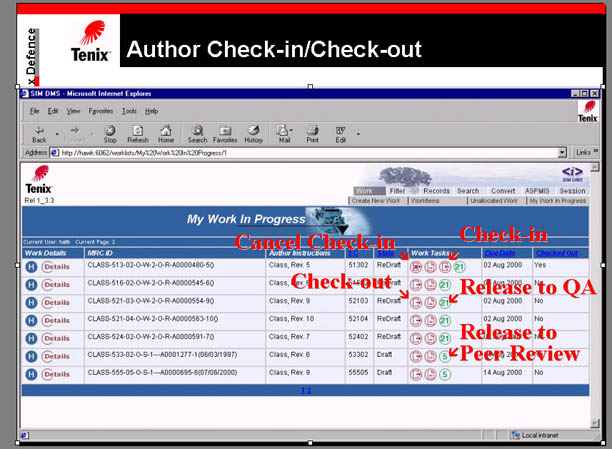The height and width of the screenshot is (449, 612).
Task: Click the Print toolbar icon
Action: pyautogui.click(x=312, y=134)
